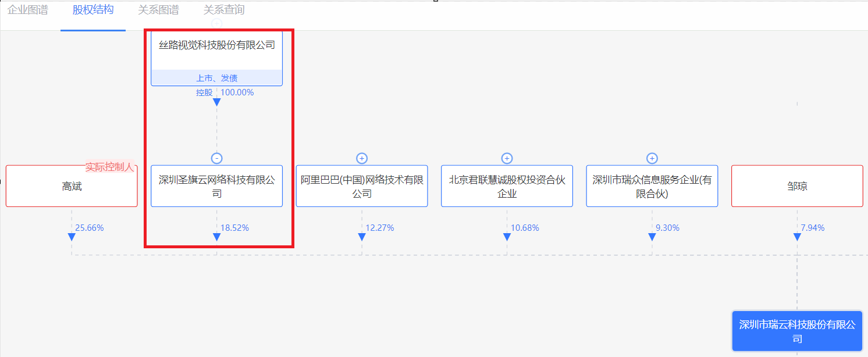This screenshot has width=868, height=357.
Task: Click the 上市、发债 label
Action: pyautogui.click(x=216, y=77)
